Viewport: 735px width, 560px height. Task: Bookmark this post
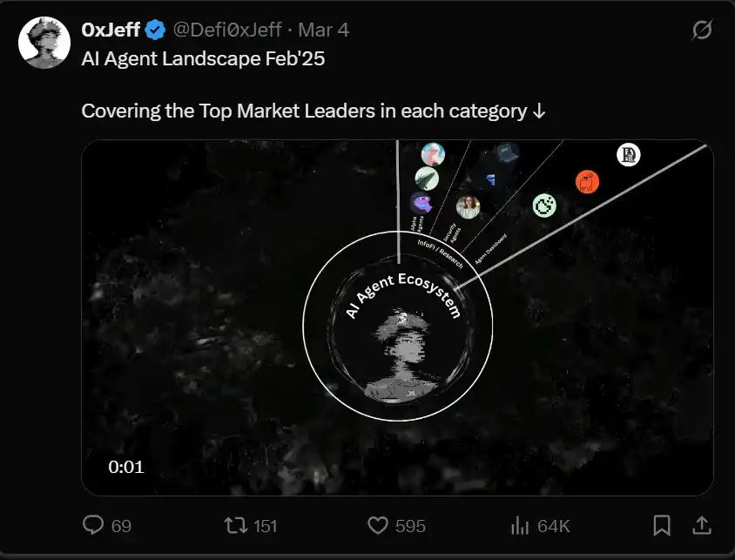[662, 525]
